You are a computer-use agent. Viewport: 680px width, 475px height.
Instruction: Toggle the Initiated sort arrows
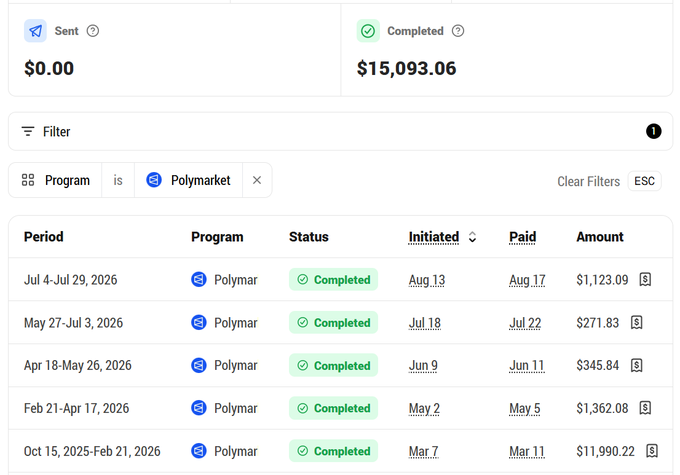472,237
